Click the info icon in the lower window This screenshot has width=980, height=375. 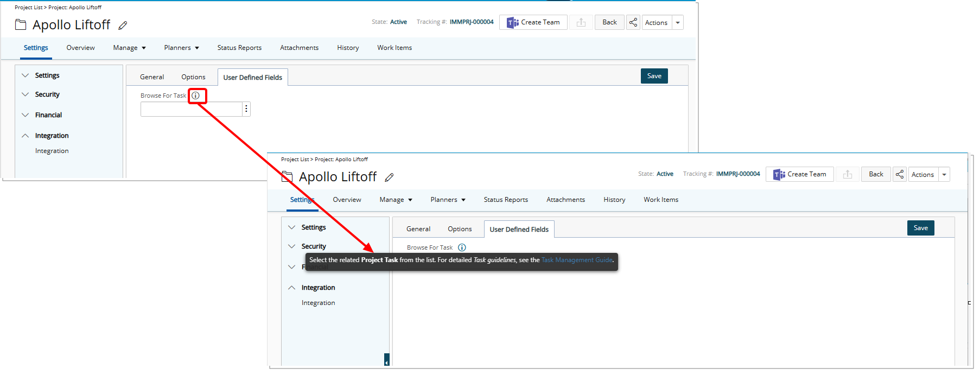pos(462,247)
